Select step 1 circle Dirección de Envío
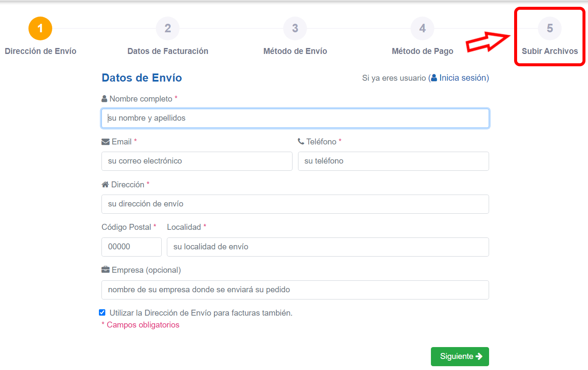The width and height of the screenshot is (588, 370). [x=40, y=28]
